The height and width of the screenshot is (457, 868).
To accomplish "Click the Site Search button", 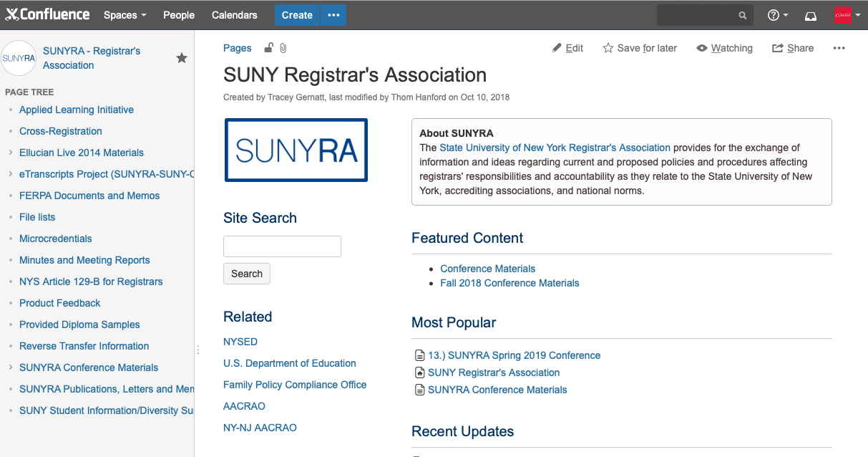I will pyautogui.click(x=247, y=274).
